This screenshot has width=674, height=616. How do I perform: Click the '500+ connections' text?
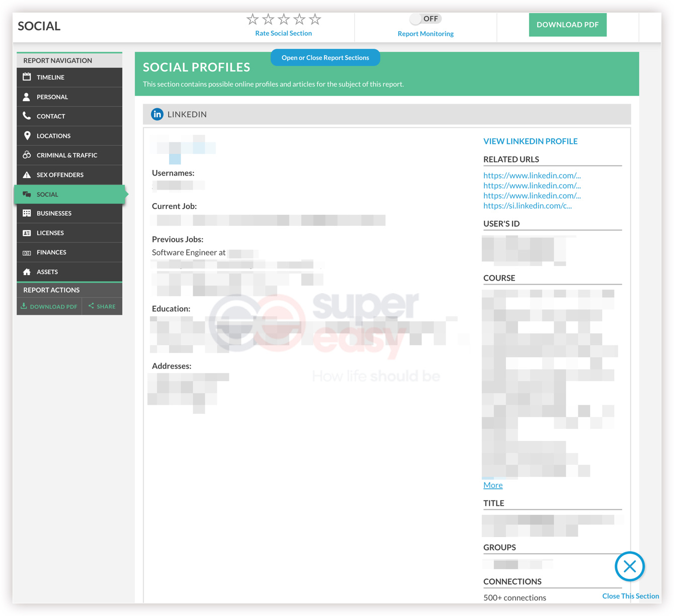pyautogui.click(x=515, y=598)
